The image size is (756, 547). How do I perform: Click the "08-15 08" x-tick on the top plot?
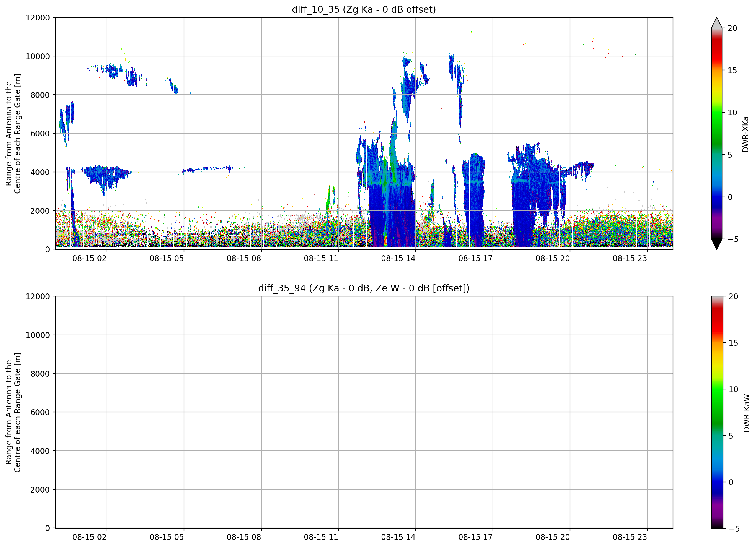[244, 259]
